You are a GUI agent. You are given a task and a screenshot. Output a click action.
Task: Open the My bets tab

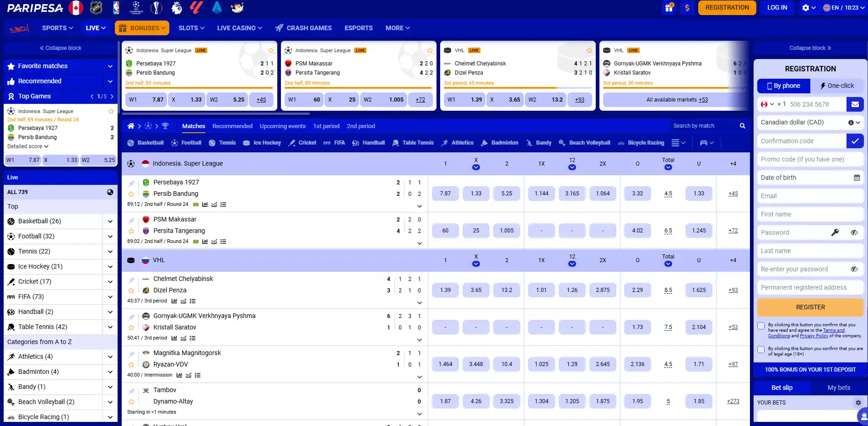tap(839, 388)
